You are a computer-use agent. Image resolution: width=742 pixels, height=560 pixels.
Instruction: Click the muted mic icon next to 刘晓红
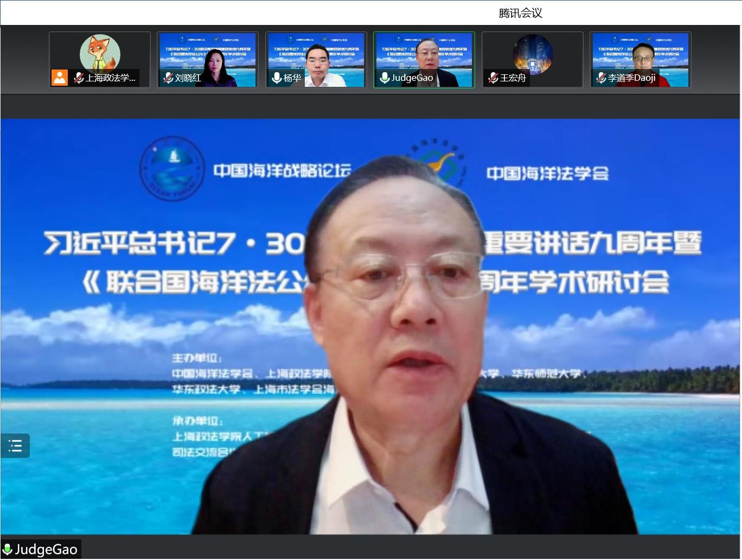coord(168,78)
